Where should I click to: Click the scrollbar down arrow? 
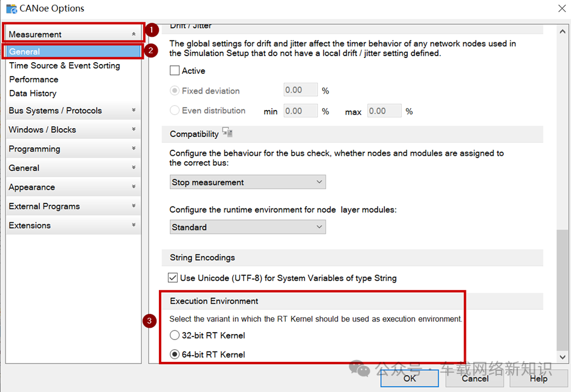click(563, 357)
